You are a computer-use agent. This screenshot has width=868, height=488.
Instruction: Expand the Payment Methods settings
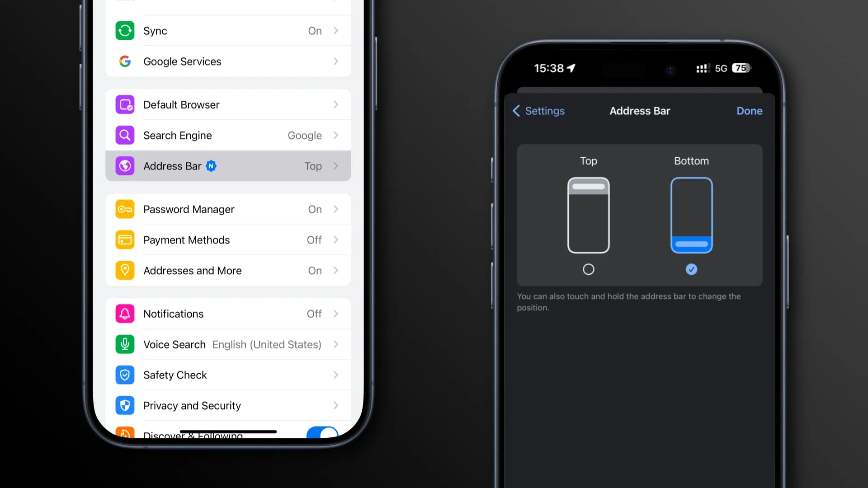[x=228, y=239]
